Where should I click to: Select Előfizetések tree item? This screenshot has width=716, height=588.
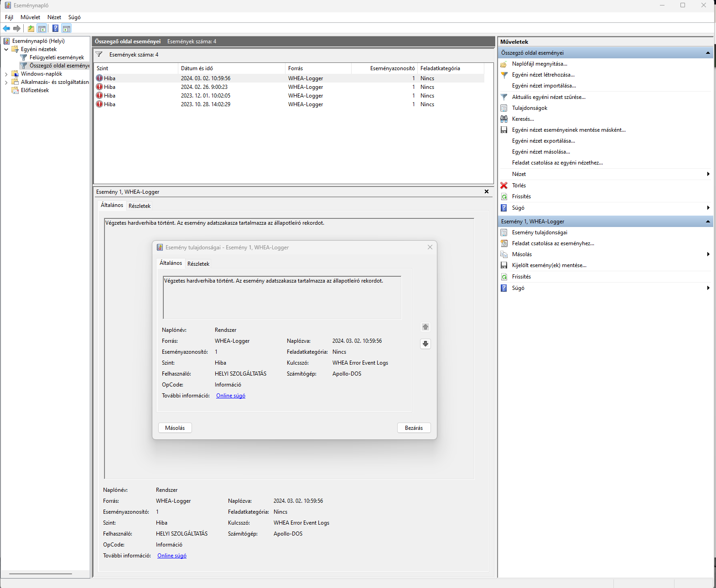point(35,90)
